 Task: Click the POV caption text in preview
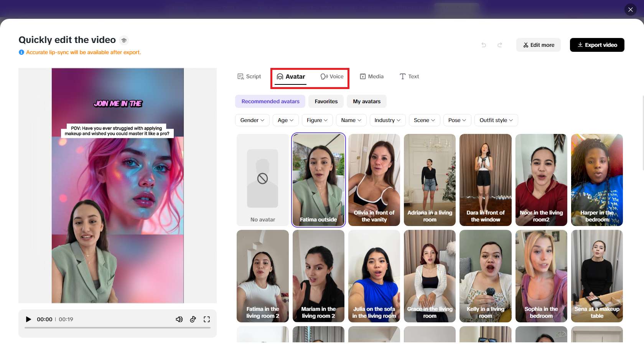point(117,131)
